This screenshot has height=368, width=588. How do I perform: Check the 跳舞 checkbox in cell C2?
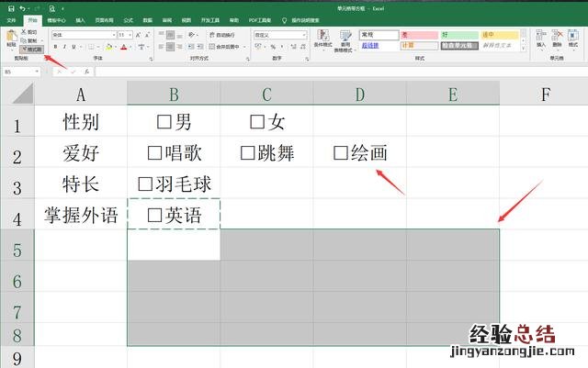(247, 153)
